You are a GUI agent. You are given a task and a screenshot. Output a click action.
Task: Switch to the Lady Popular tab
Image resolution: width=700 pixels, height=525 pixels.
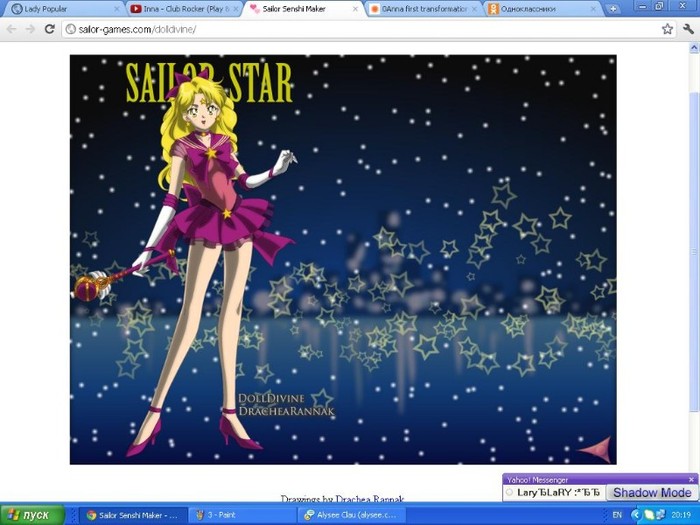[60, 9]
